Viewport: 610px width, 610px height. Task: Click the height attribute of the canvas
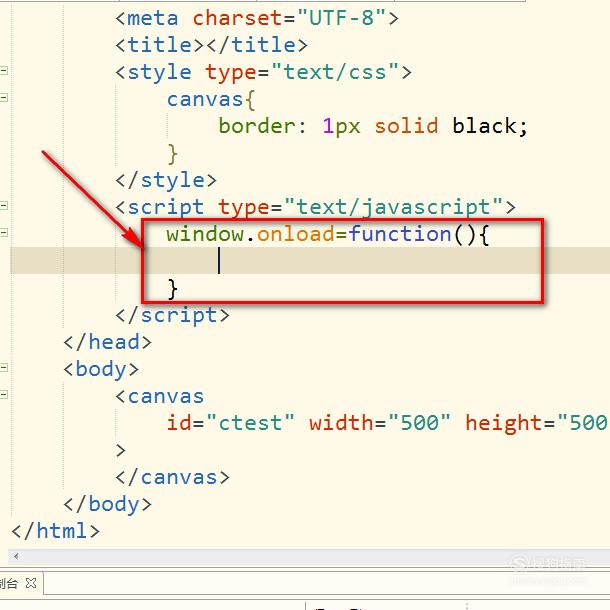537,423
